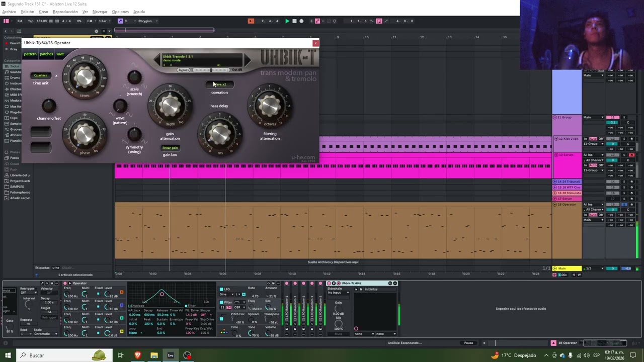644x362 pixels.
Task: Click the octaves filtering attenuation knob
Action: pyautogui.click(x=270, y=105)
